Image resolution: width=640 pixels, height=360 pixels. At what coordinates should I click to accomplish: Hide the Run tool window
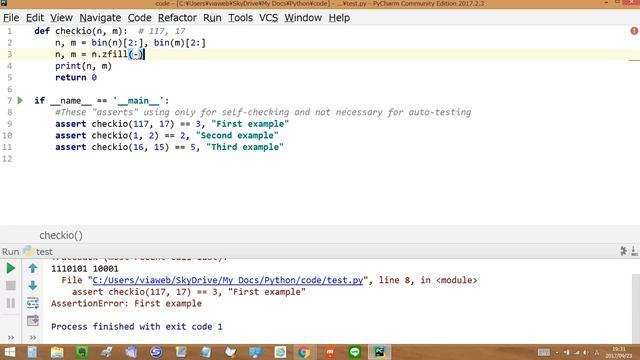(x=635, y=251)
